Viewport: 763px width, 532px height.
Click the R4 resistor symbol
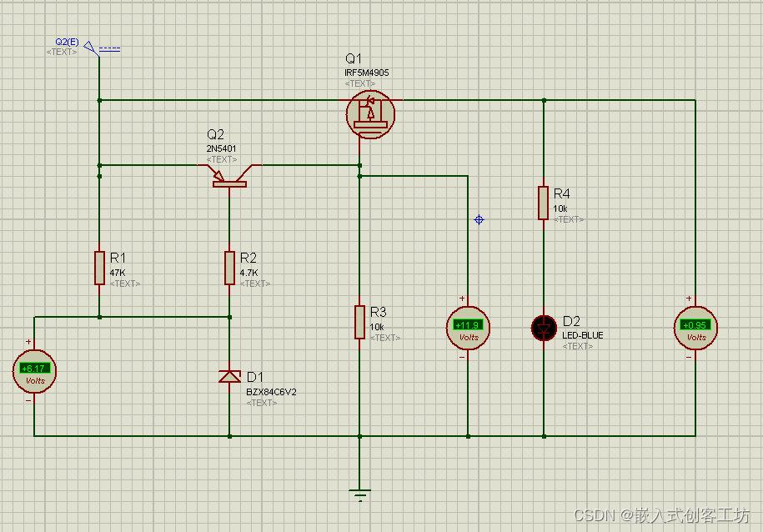[543, 203]
